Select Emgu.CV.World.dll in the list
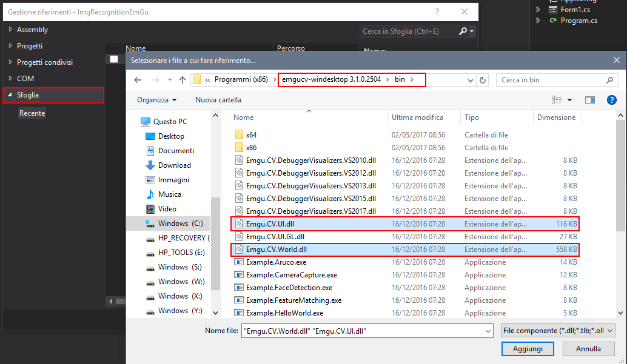Screen dimensions: 627x364 click(405, 250)
